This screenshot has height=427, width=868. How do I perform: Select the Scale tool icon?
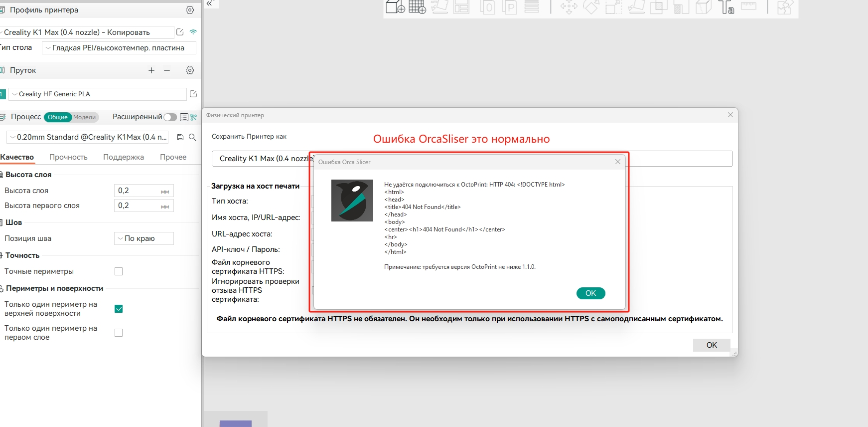(613, 6)
